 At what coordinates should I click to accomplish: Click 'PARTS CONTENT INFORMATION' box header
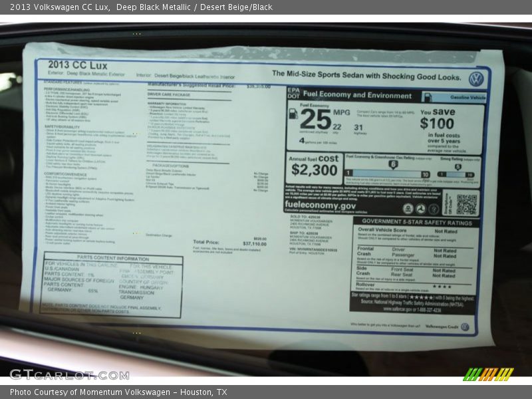(113, 258)
